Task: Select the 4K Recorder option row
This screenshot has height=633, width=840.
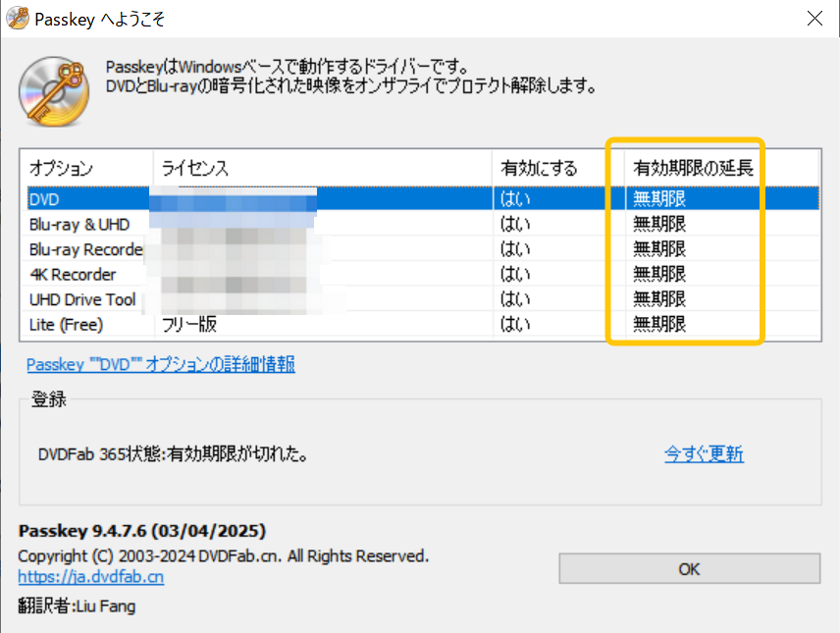Action: [x=423, y=275]
